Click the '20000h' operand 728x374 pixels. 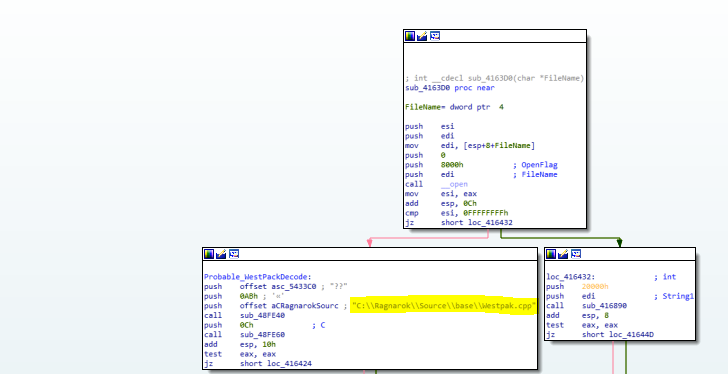(595, 286)
